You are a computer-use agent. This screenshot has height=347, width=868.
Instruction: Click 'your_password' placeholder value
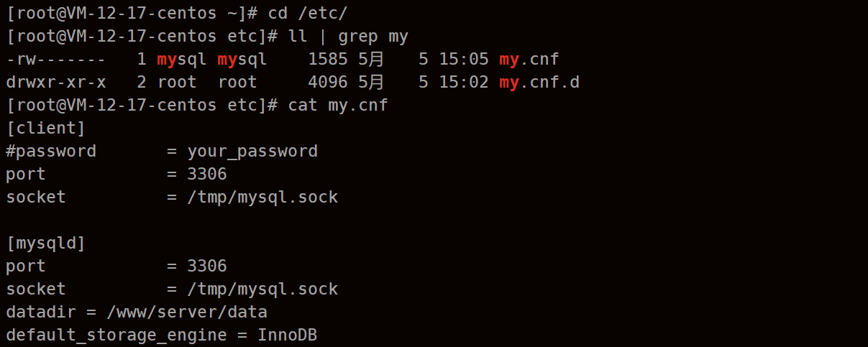(x=252, y=151)
